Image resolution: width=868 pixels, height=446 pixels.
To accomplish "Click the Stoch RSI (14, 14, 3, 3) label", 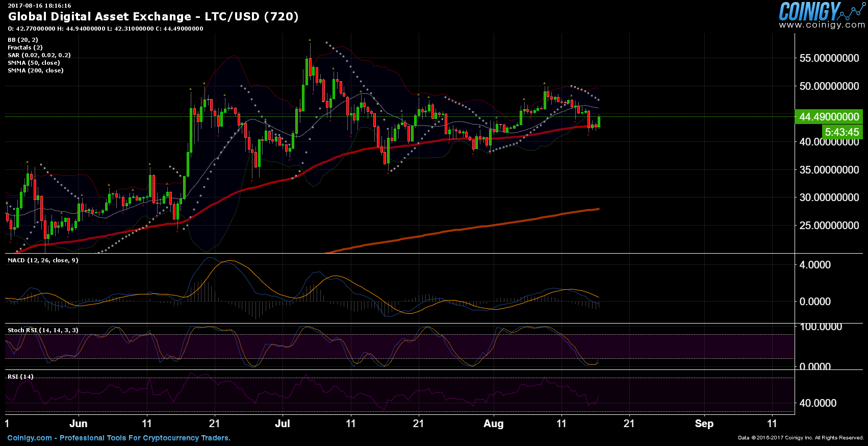I will (43, 330).
